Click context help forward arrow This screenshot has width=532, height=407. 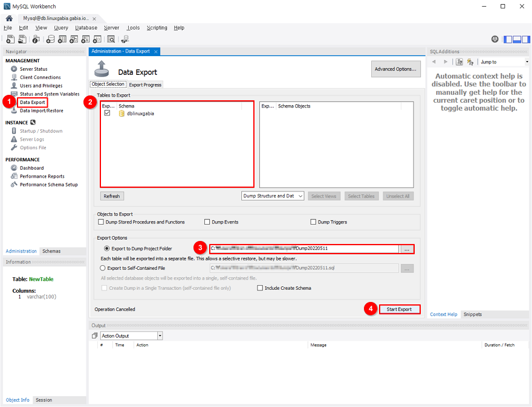pyautogui.click(x=446, y=62)
